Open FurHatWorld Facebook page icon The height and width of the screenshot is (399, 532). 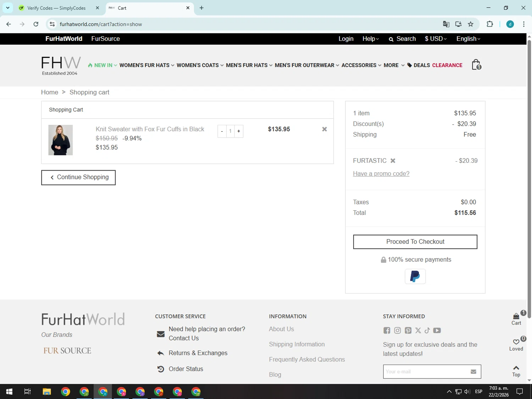(387, 331)
